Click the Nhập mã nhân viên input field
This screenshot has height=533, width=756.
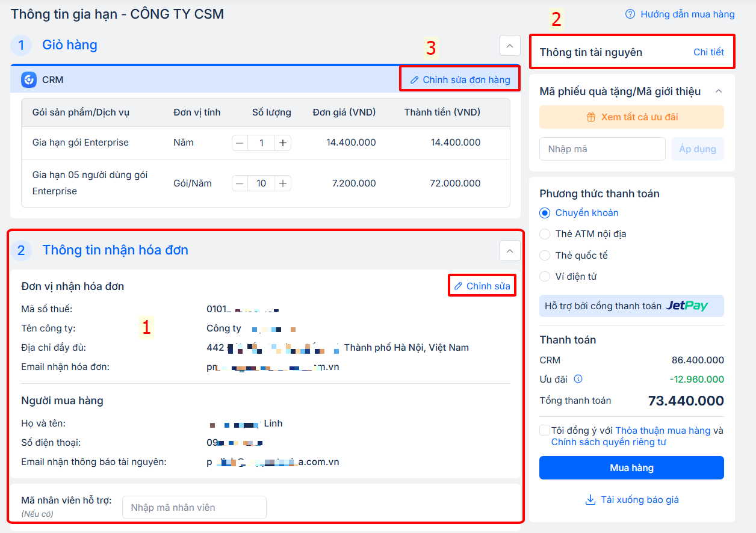194,507
